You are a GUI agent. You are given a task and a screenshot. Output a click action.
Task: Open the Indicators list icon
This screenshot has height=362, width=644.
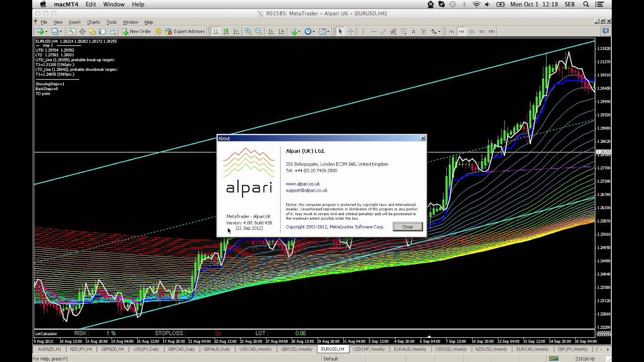click(294, 31)
